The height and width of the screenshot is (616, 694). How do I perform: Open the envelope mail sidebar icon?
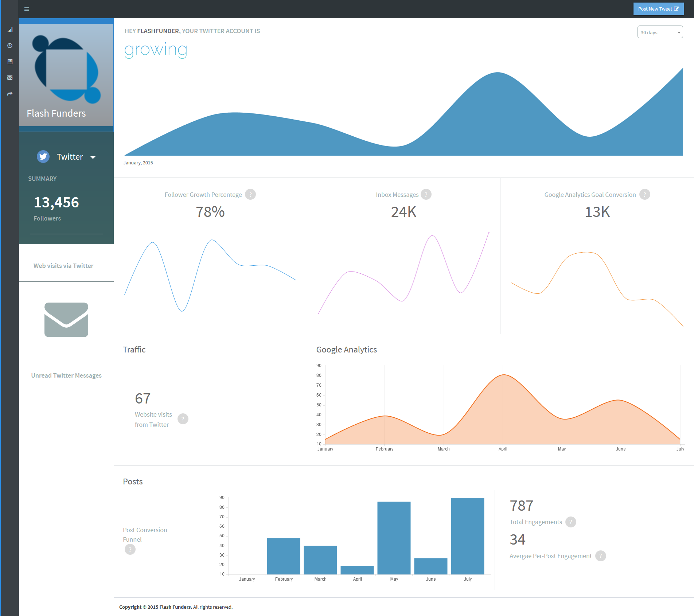(10, 78)
